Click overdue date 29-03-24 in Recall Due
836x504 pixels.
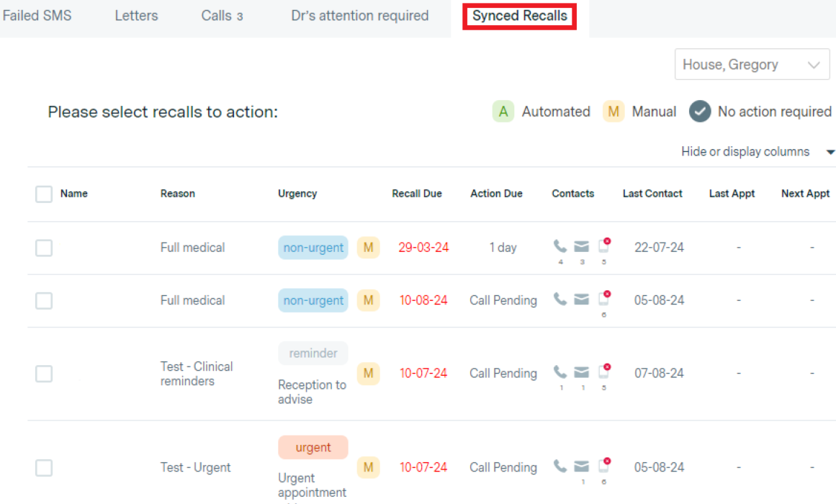[423, 248]
